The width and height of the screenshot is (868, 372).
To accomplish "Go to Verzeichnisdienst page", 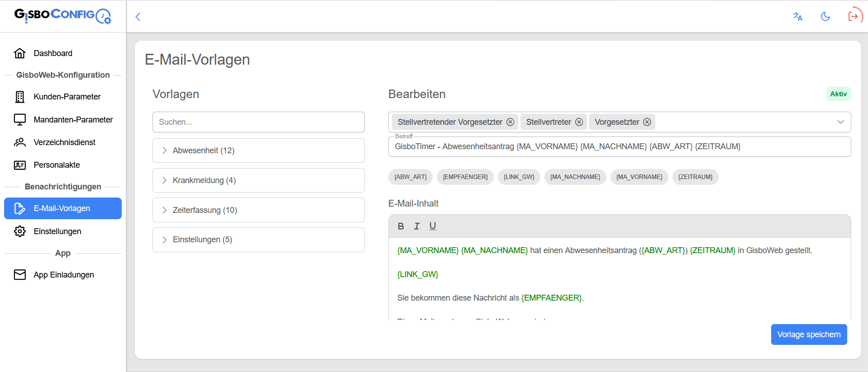I will [x=63, y=142].
